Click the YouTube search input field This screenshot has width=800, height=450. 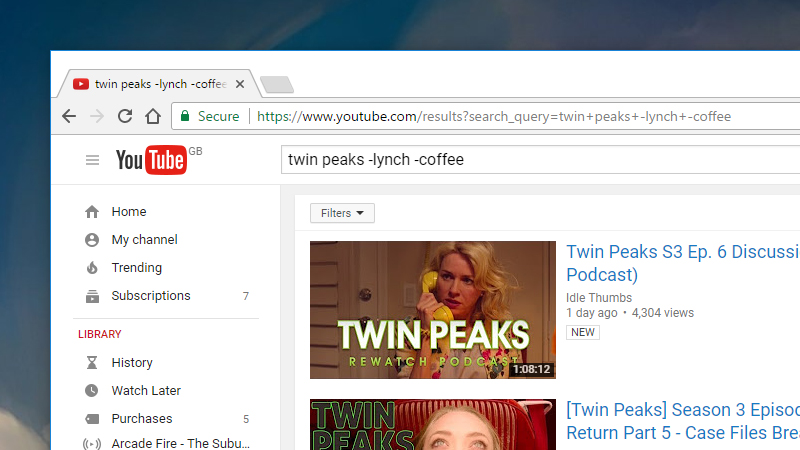540,160
